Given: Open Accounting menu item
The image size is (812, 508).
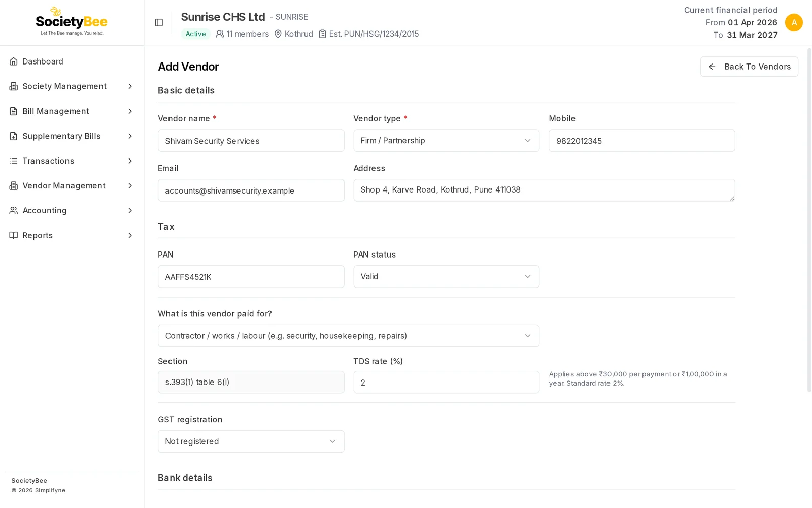Looking at the screenshot, I should coord(72,210).
